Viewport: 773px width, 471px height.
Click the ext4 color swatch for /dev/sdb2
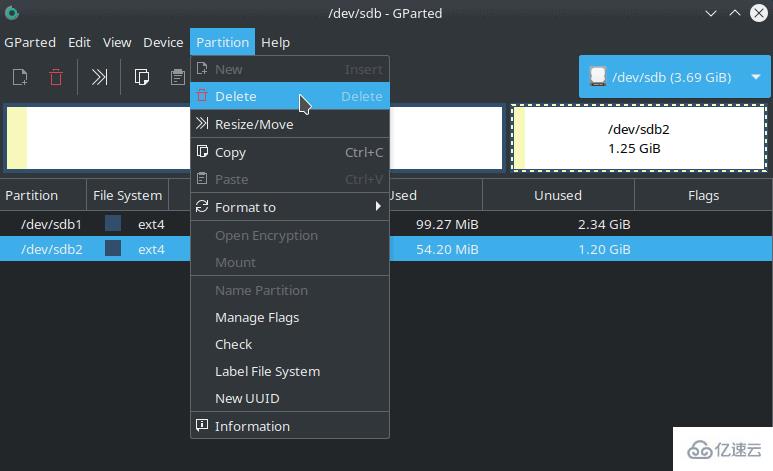pyautogui.click(x=113, y=248)
